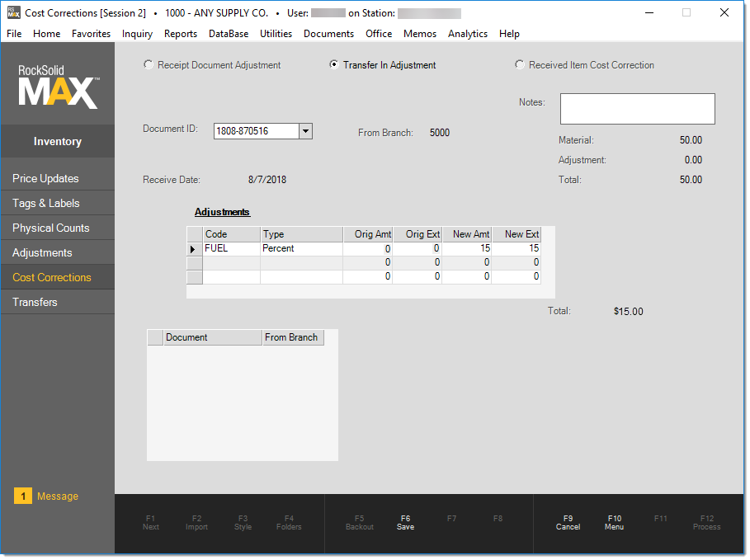Open Adjustments in the sidebar

58,253
